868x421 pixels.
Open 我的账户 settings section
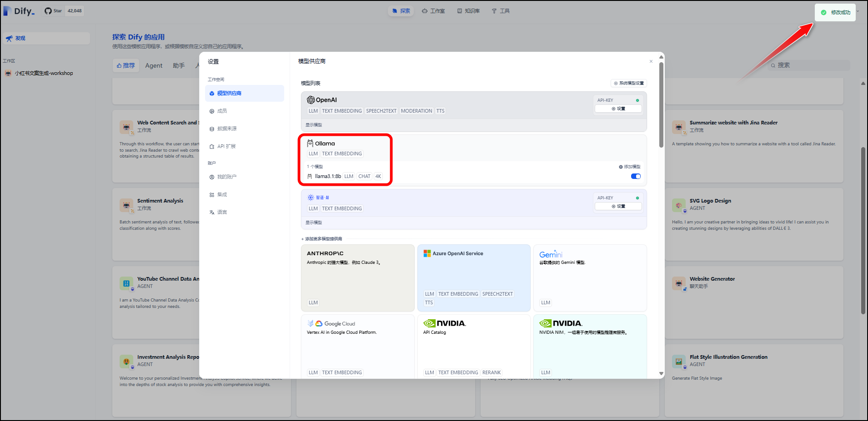(x=245, y=177)
